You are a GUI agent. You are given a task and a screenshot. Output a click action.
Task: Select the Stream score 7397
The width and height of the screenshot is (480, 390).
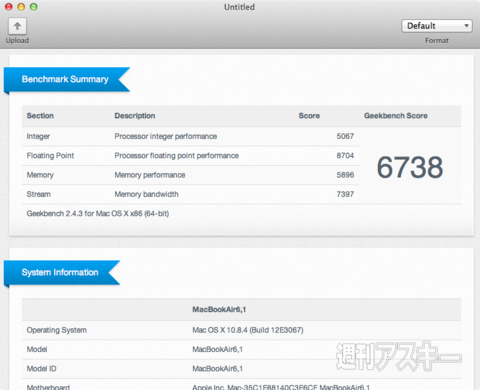(345, 194)
